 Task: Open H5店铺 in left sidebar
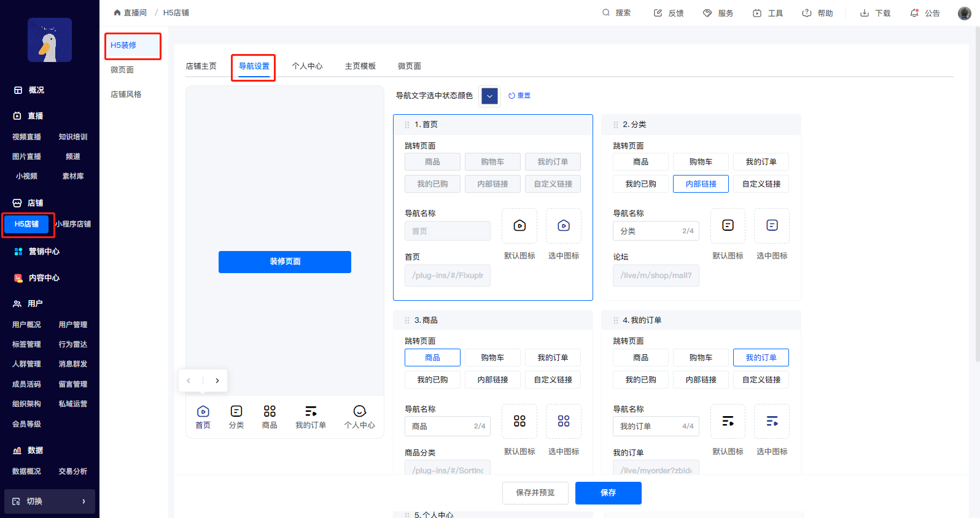click(x=26, y=225)
